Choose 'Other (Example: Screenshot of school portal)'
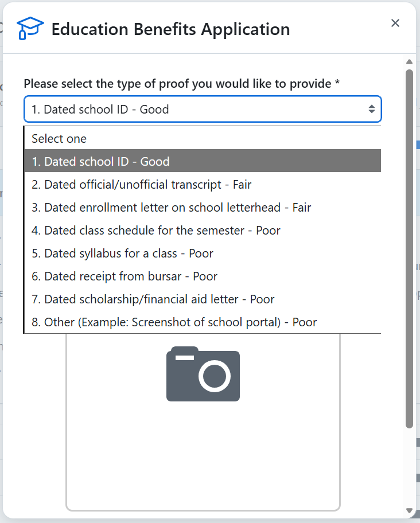 coord(174,322)
